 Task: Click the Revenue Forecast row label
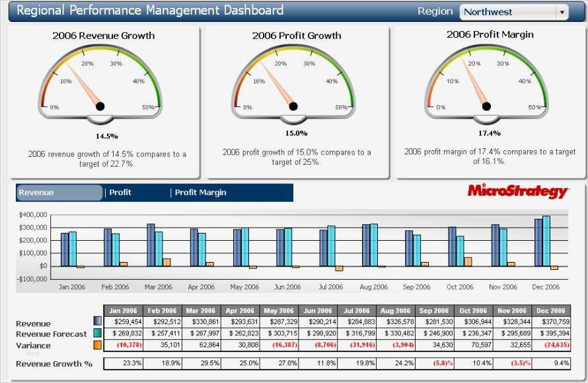52,334
